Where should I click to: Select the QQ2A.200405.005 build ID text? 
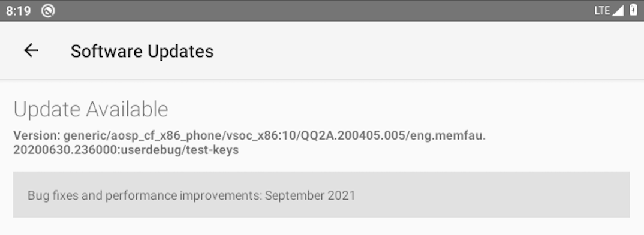tap(354, 135)
